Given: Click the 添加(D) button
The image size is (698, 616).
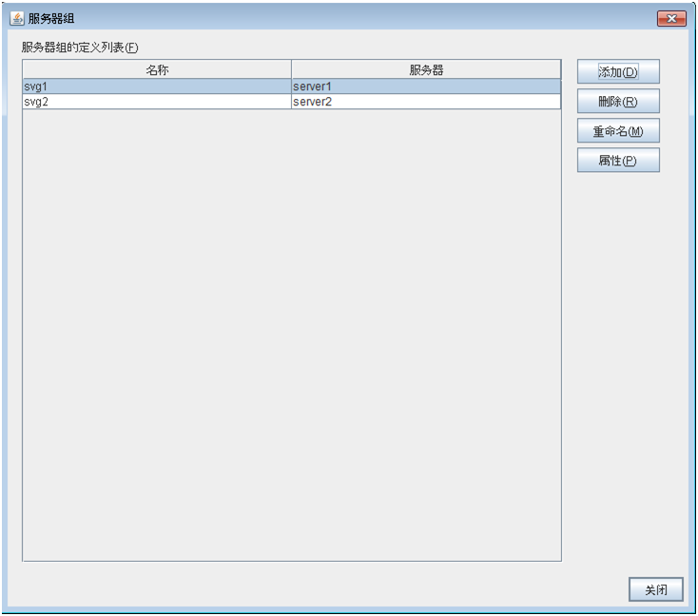Looking at the screenshot, I should pos(618,71).
